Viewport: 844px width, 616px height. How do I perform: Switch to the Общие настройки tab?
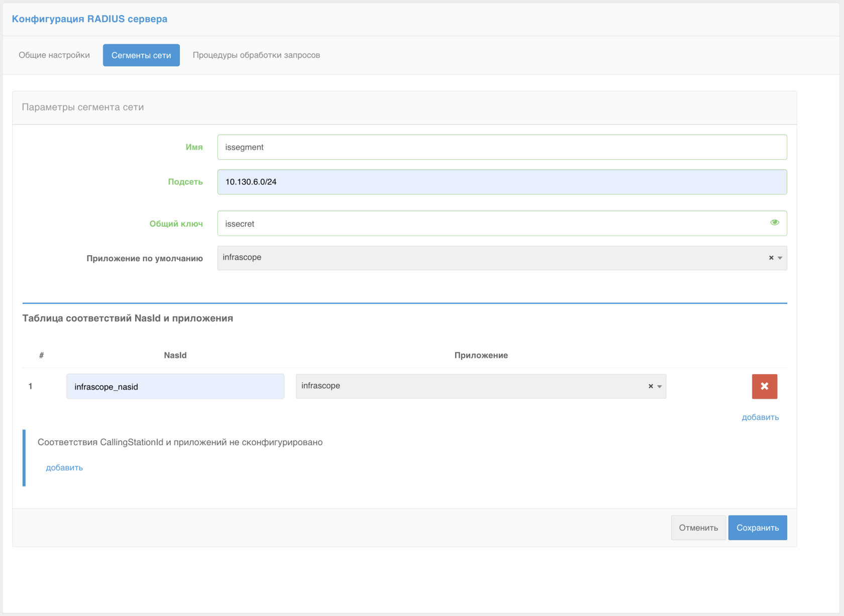click(x=54, y=55)
